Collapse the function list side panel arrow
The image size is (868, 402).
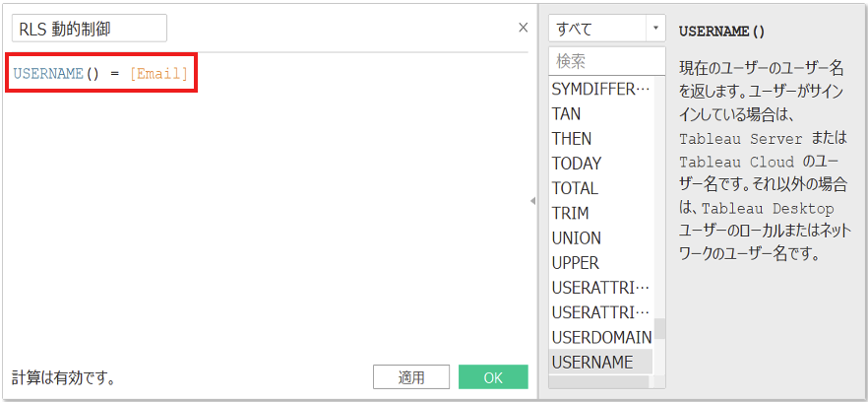coord(532,201)
